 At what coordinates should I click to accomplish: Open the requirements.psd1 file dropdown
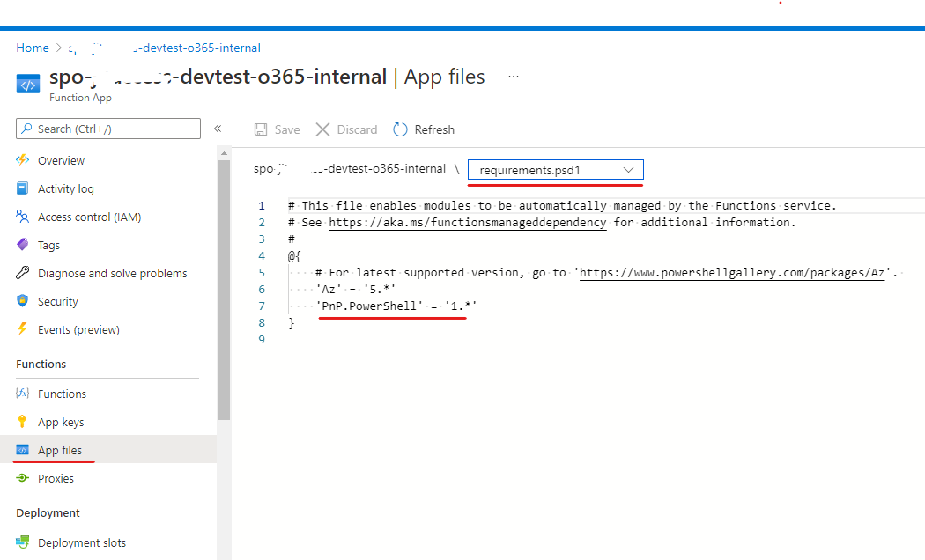556,169
